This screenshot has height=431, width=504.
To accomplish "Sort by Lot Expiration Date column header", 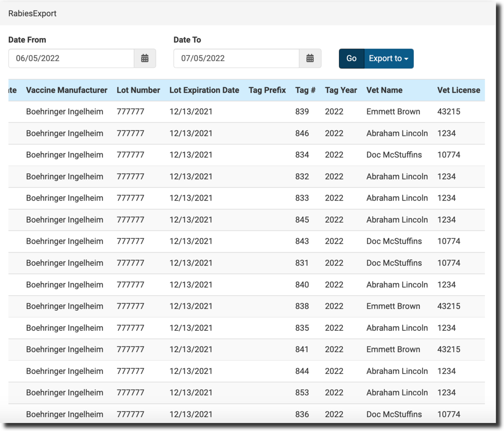I will pyautogui.click(x=204, y=90).
